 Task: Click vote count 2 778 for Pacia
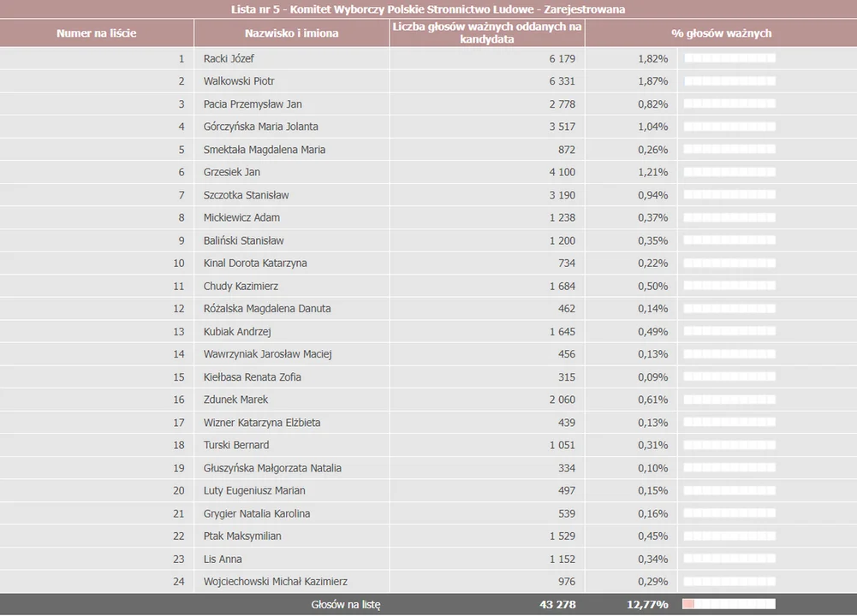562,104
